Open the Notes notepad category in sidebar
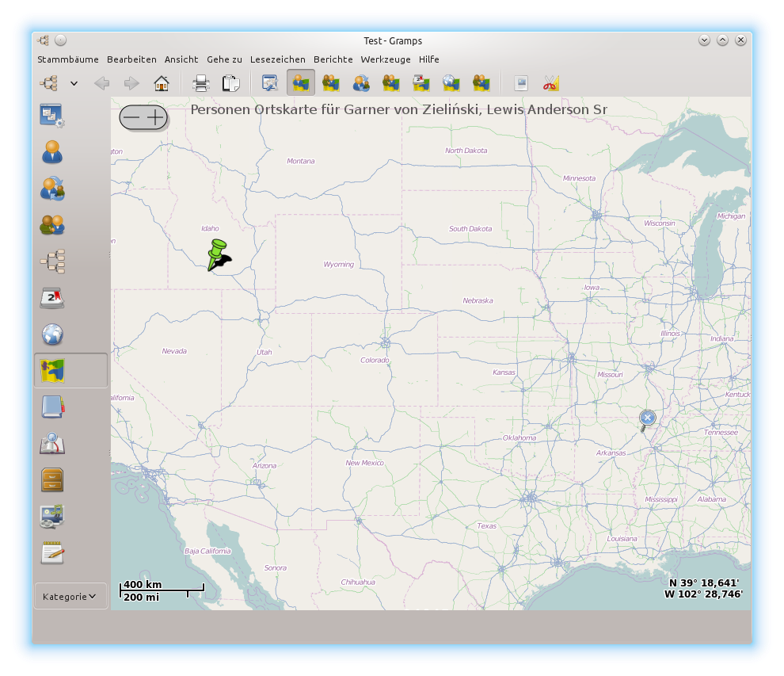 (x=52, y=553)
